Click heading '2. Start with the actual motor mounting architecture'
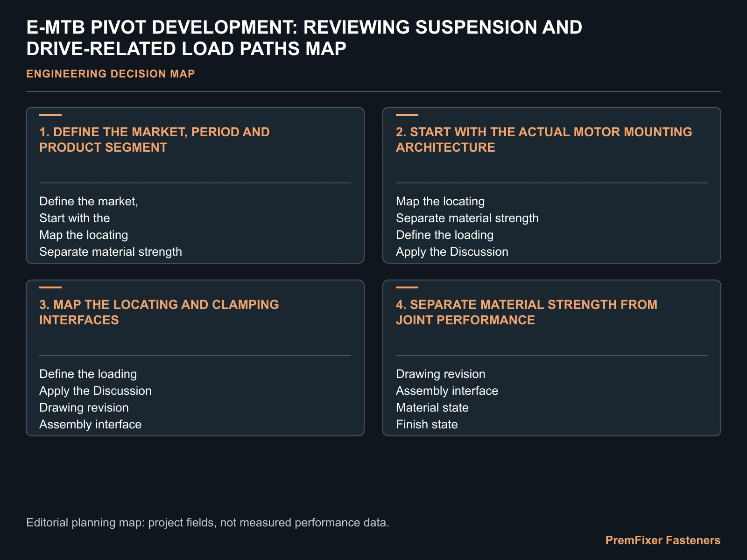The image size is (747, 560). (544, 140)
